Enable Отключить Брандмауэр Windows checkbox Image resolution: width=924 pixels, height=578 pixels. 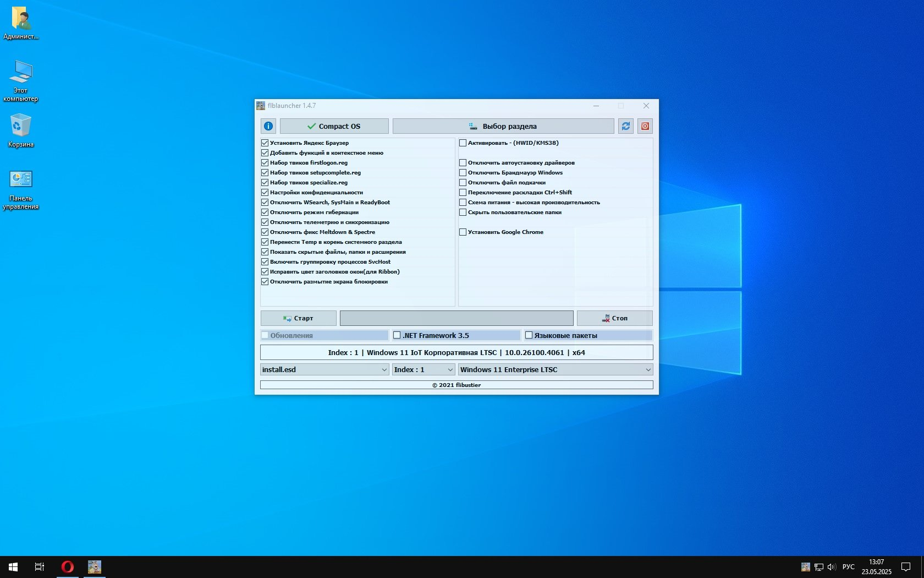coord(463,173)
